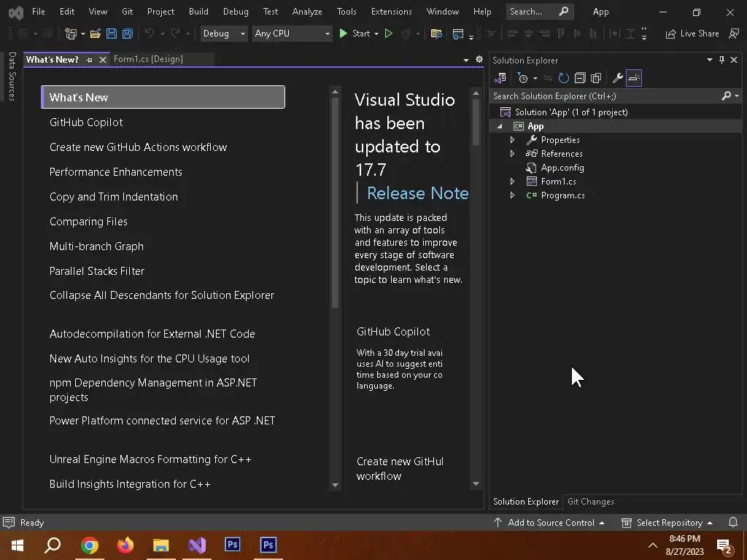The width and height of the screenshot is (747, 560).
Task: Click the New Project toolbar icon
Action: click(71, 34)
